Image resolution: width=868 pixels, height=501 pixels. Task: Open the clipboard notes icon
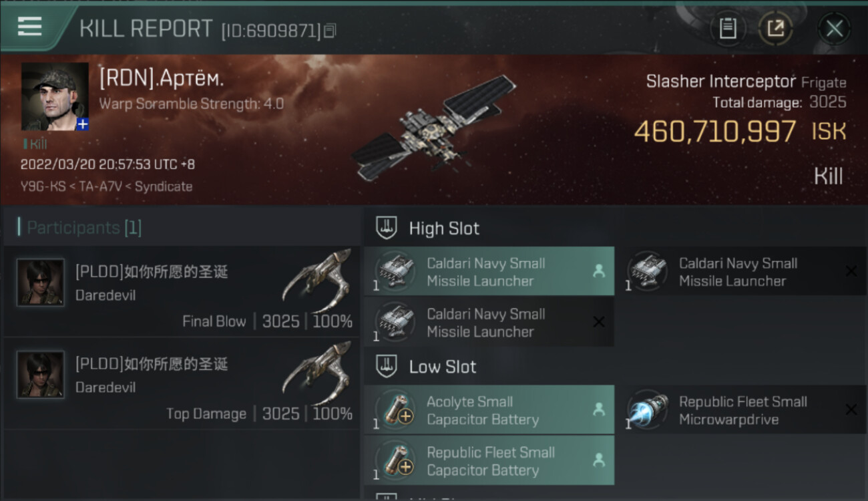[x=728, y=29]
